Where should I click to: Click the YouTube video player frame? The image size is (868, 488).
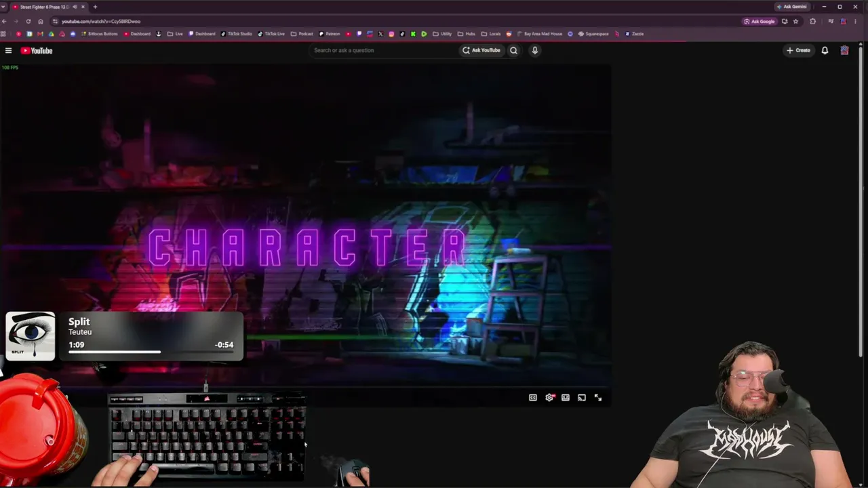click(306, 236)
